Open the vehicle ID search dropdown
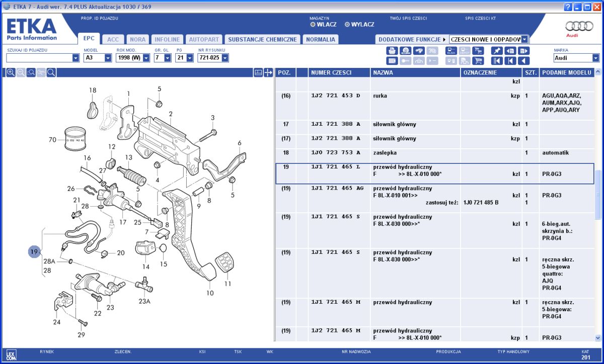This screenshot has width=604, height=364. point(76,58)
